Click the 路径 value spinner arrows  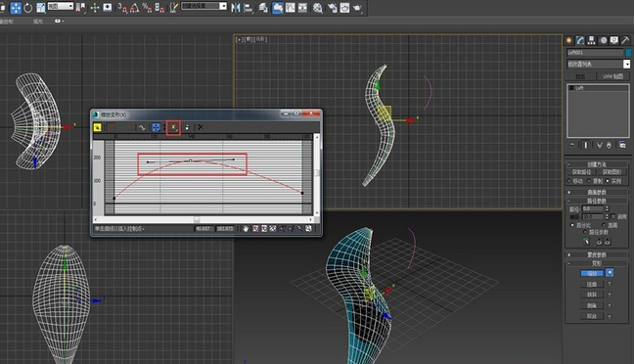(x=607, y=208)
